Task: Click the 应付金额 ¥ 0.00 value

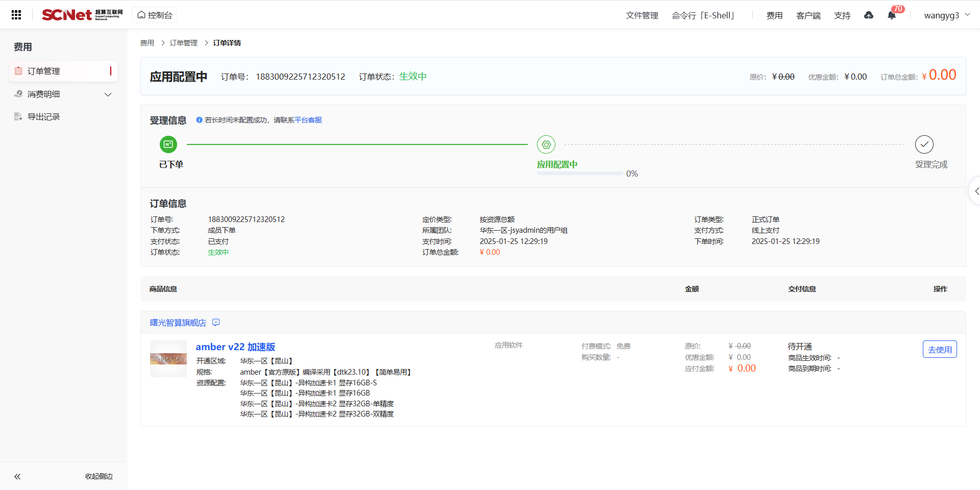Action: click(742, 369)
